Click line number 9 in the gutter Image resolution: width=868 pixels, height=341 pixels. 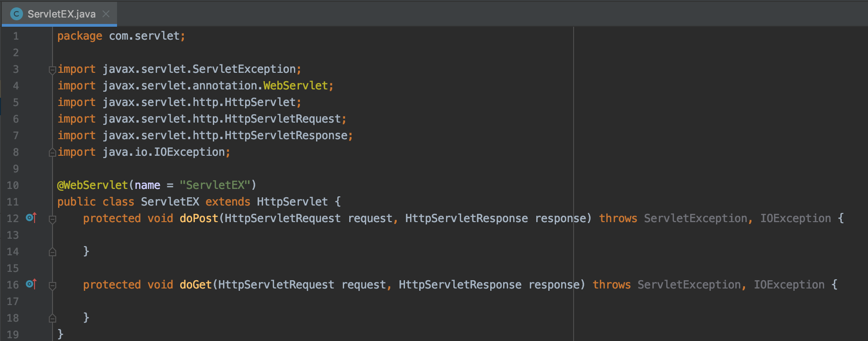(x=16, y=169)
